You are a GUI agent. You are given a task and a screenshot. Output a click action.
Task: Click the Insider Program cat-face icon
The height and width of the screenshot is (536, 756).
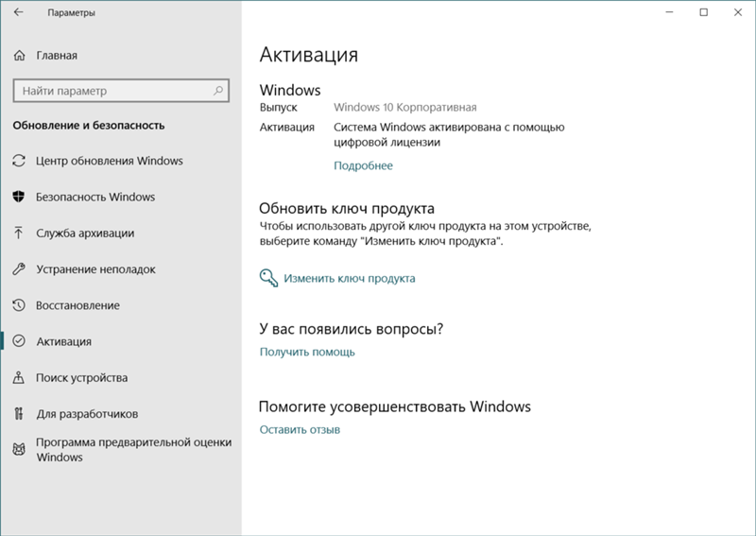(x=19, y=450)
